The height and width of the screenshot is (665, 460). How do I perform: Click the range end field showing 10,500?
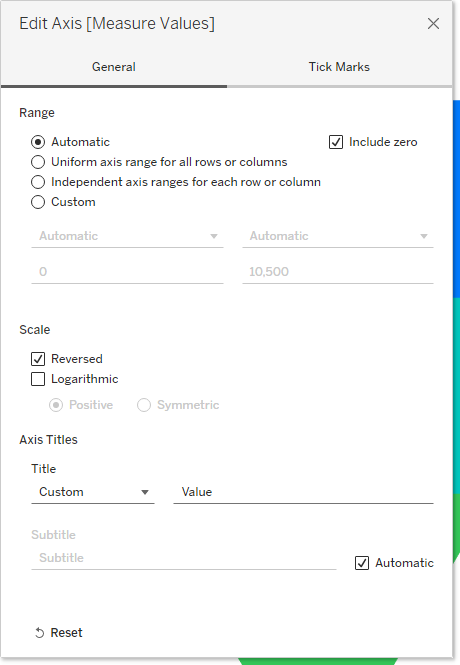click(x=337, y=272)
